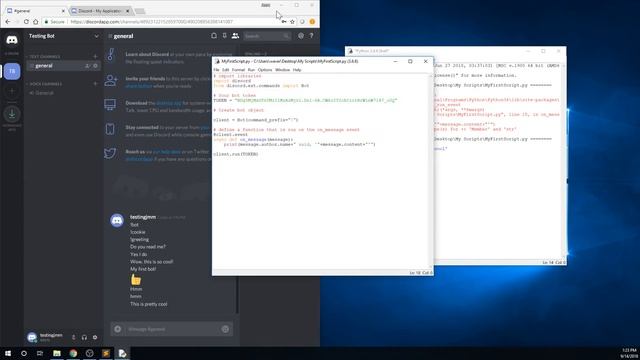Open Cortana search circle on taskbar
Screen dimensions: 640x360
(x=24, y=353)
